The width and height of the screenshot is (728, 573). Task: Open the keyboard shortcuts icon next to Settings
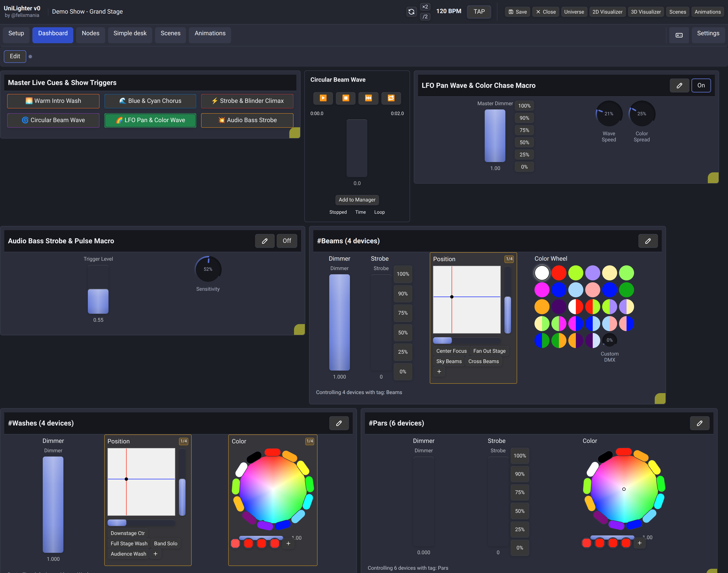[679, 35]
